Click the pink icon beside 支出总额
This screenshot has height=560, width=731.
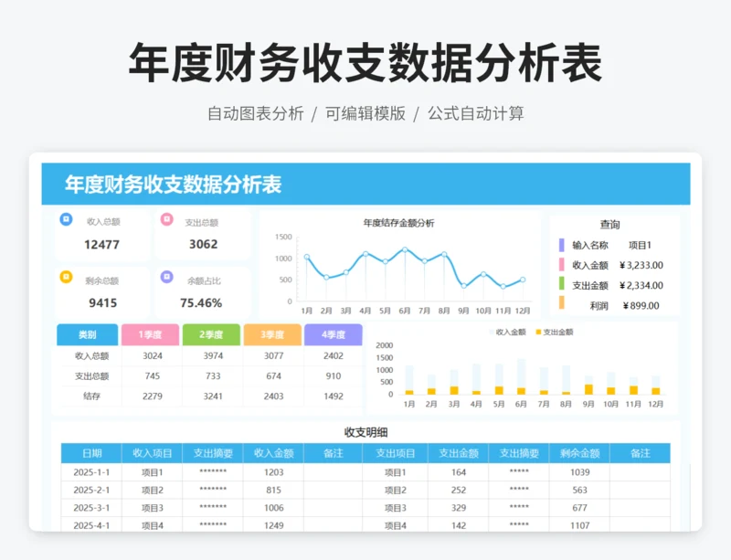pyautogui.click(x=167, y=219)
